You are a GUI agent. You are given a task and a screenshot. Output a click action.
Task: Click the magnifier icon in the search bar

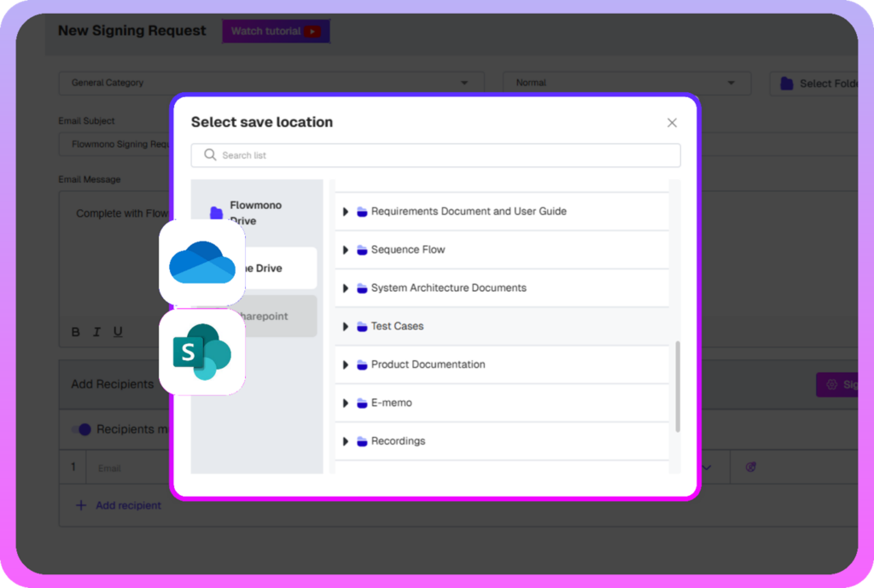point(209,155)
